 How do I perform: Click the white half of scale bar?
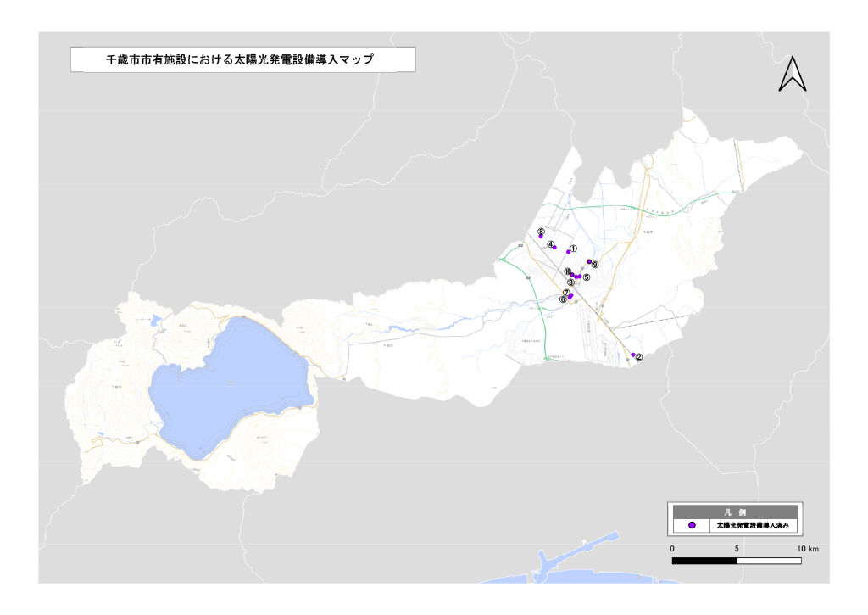pos(768,561)
